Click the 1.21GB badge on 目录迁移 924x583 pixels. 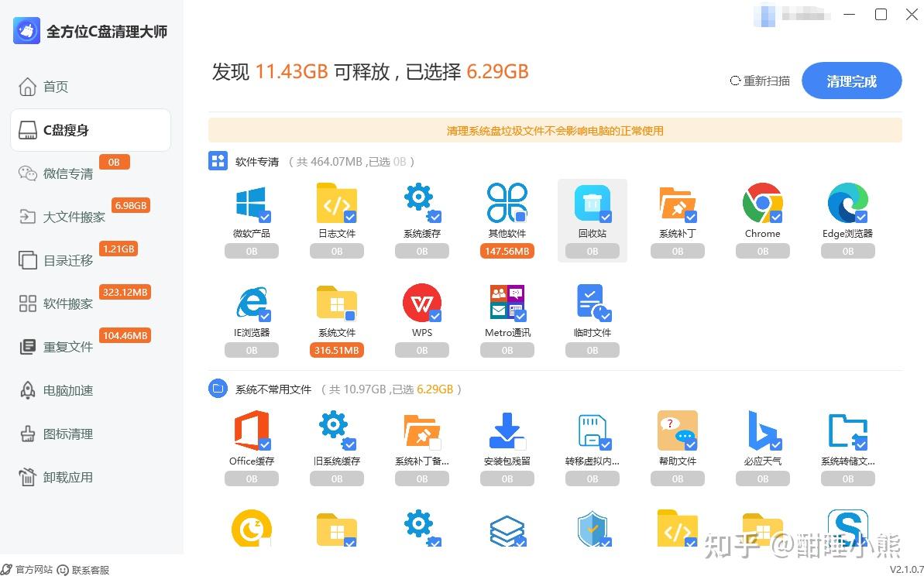(119, 249)
